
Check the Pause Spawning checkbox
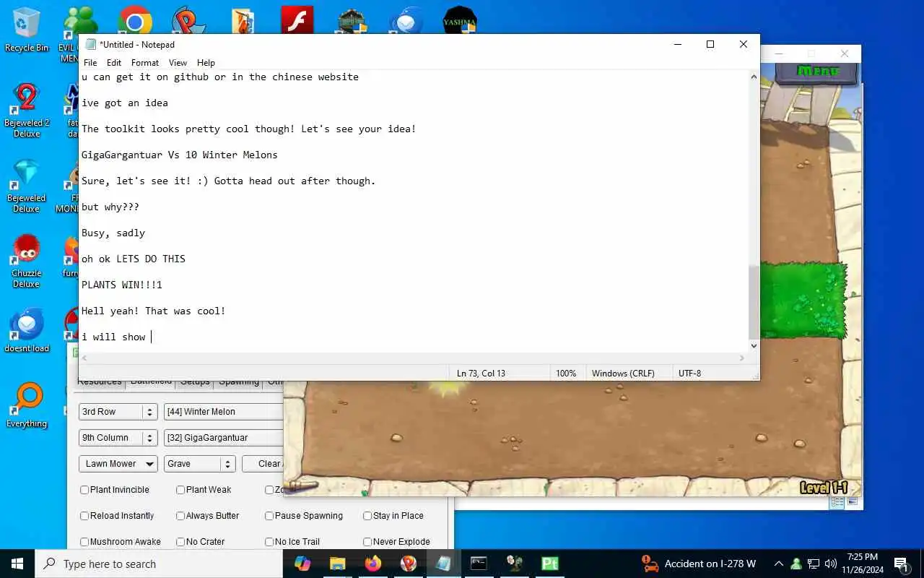[x=269, y=516]
